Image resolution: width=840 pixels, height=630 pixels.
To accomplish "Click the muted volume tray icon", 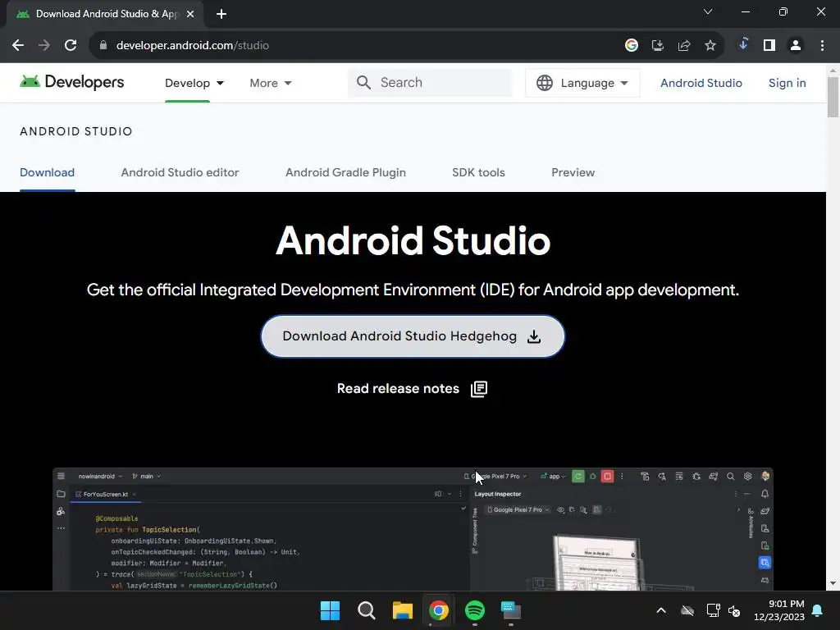I will click(734, 610).
